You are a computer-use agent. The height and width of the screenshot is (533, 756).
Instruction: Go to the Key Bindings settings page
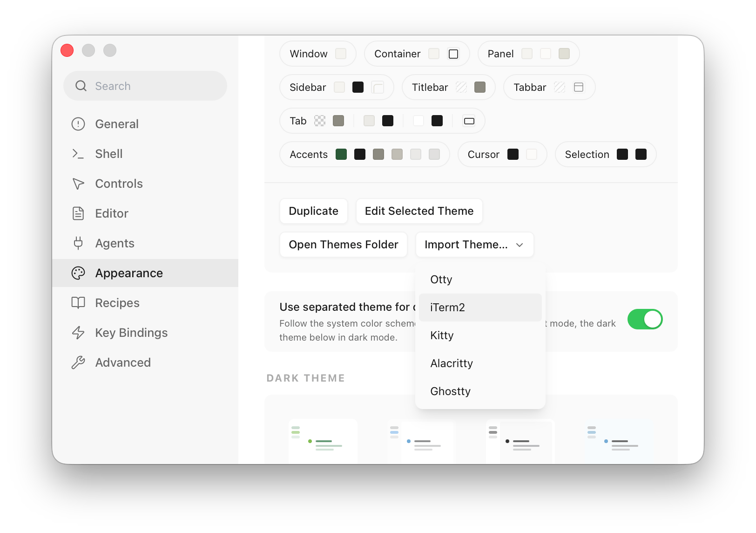pos(145,333)
